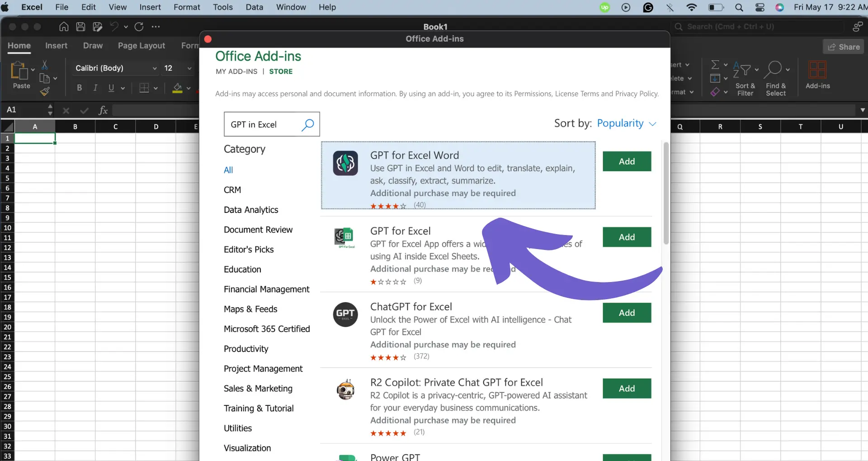
Task: Select the Format Painter icon
Action: tap(45, 92)
